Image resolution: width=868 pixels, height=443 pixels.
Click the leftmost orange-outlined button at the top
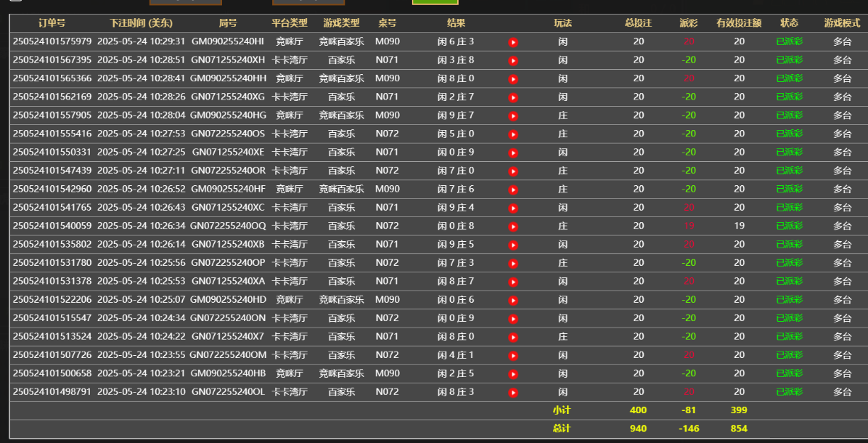coord(185,2)
